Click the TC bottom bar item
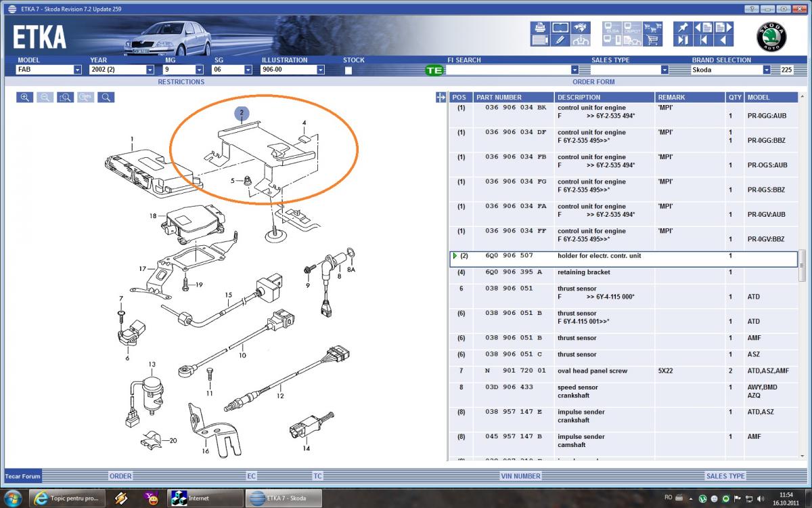 tap(317, 476)
